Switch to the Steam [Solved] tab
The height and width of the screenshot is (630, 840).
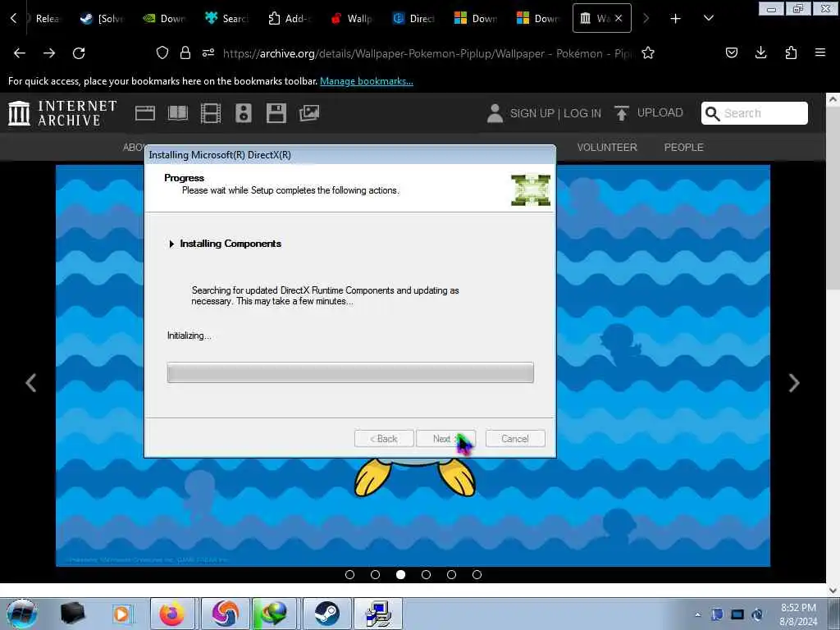(102, 18)
